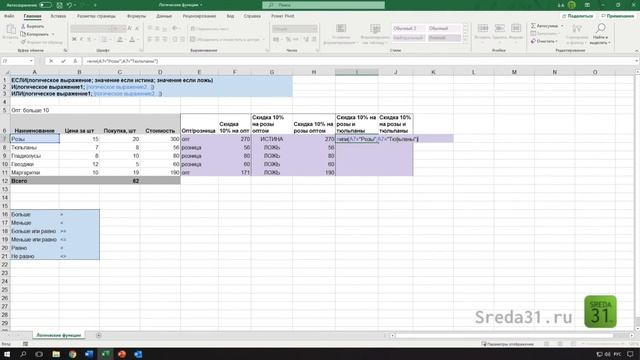Image resolution: width=640 pixels, height=360 pixels.
Task: Click the Paste clipboard icon
Action: [x=11, y=29]
